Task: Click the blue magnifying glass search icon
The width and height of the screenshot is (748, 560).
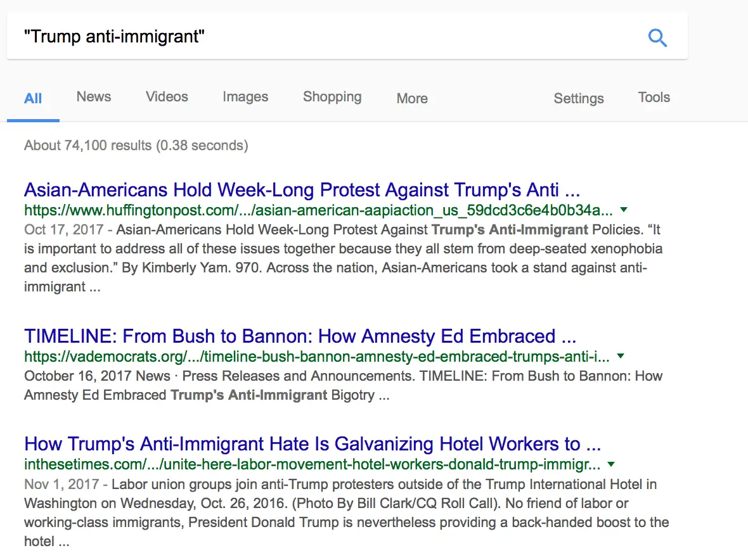Action: pos(657,38)
